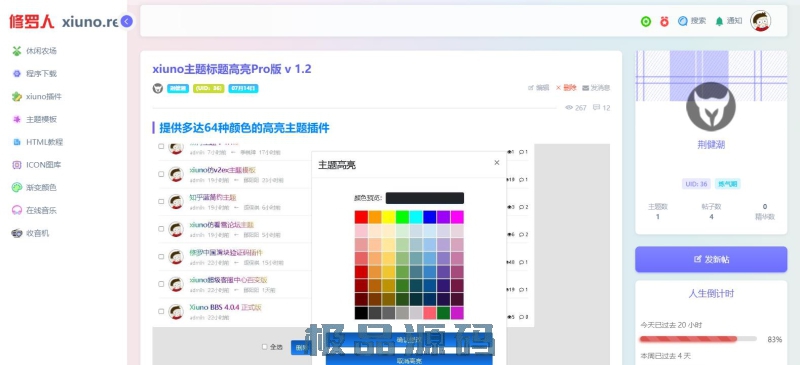Toggle the 全选 select-all checkbox

264,347
